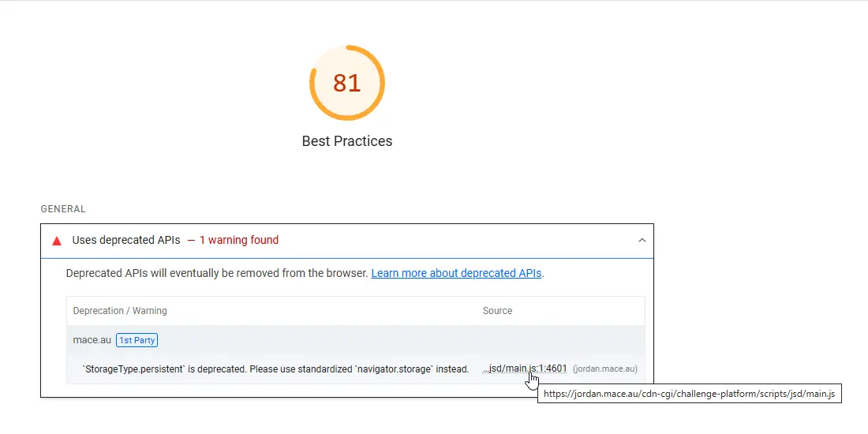Click the Deprecation / Warning column header
This screenshot has height=434, width=868.
[120, 311]
